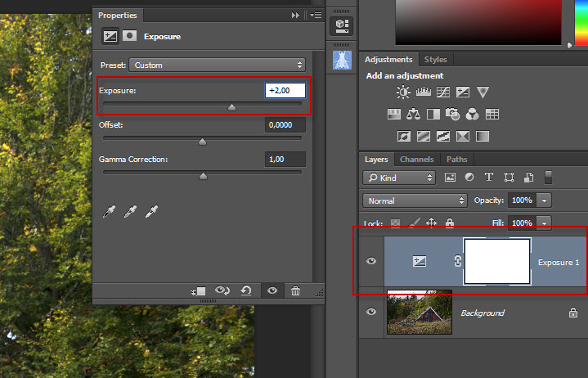The image size is (588, 378).
Task: Open the Properties panel flyout menu
Action: click(x=316, y=15)
